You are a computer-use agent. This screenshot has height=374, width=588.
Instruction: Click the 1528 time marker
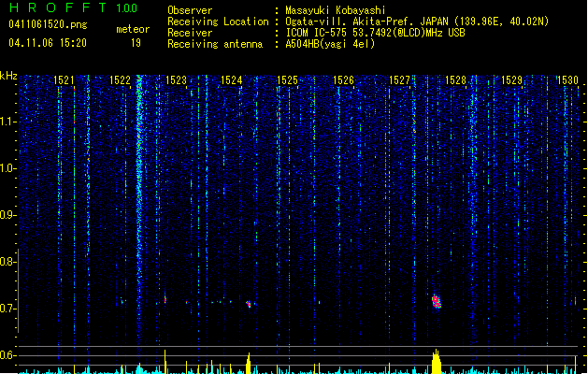coord(455,80)
